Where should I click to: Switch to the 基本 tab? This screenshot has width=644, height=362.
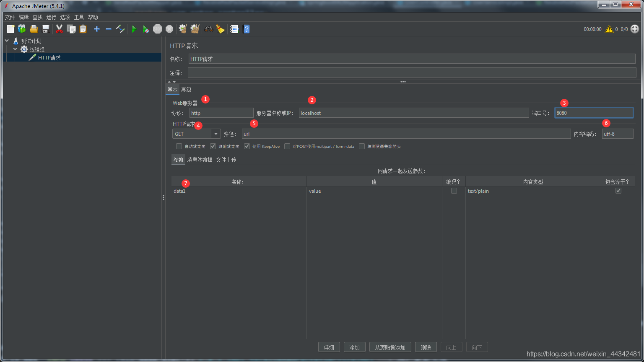pos(172,90)
